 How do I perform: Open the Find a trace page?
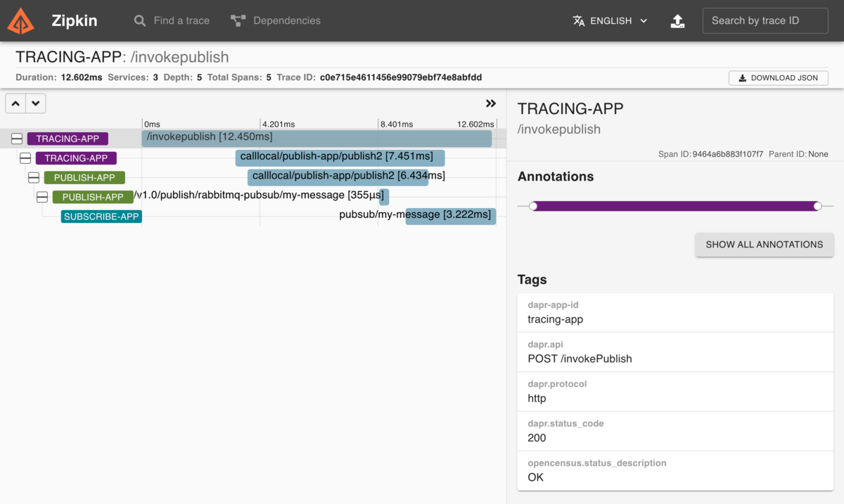(x=172, y=20)
